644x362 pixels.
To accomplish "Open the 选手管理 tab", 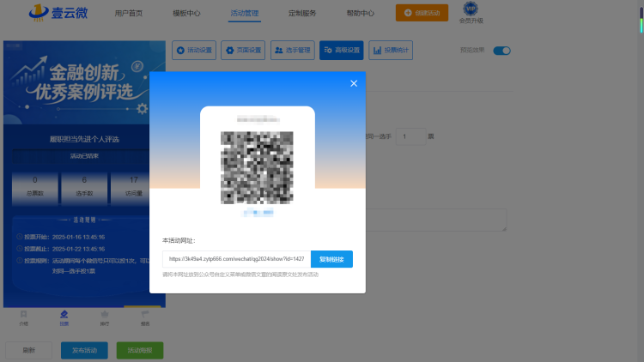I will 293,50.
